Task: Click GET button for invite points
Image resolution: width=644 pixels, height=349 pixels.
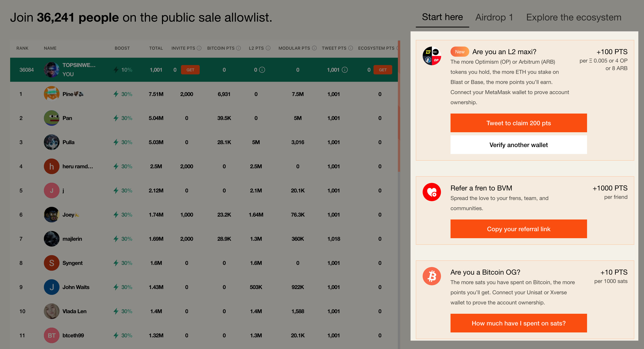Action: tap(190, 70)
